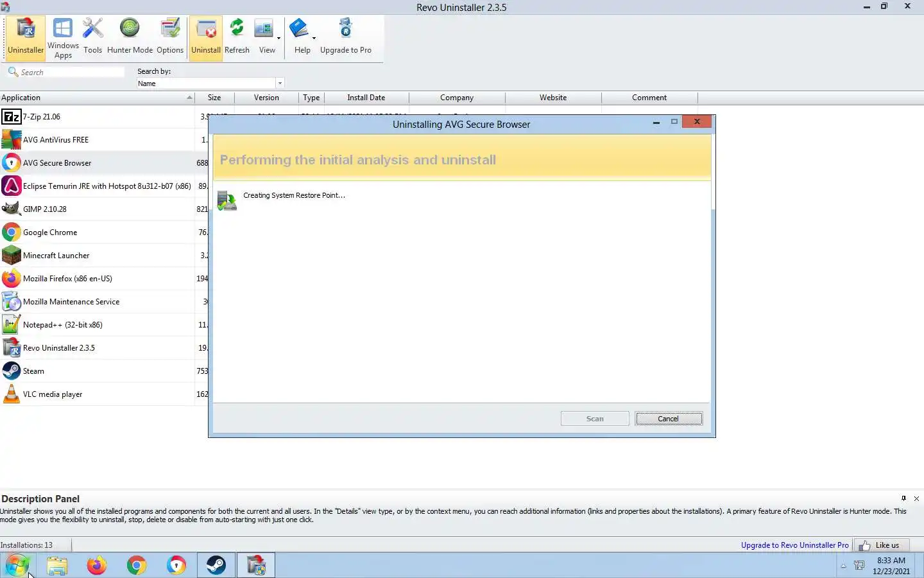Screen dimensions: 924x578
Task: Sort by the Size column header
Action: 214,98
